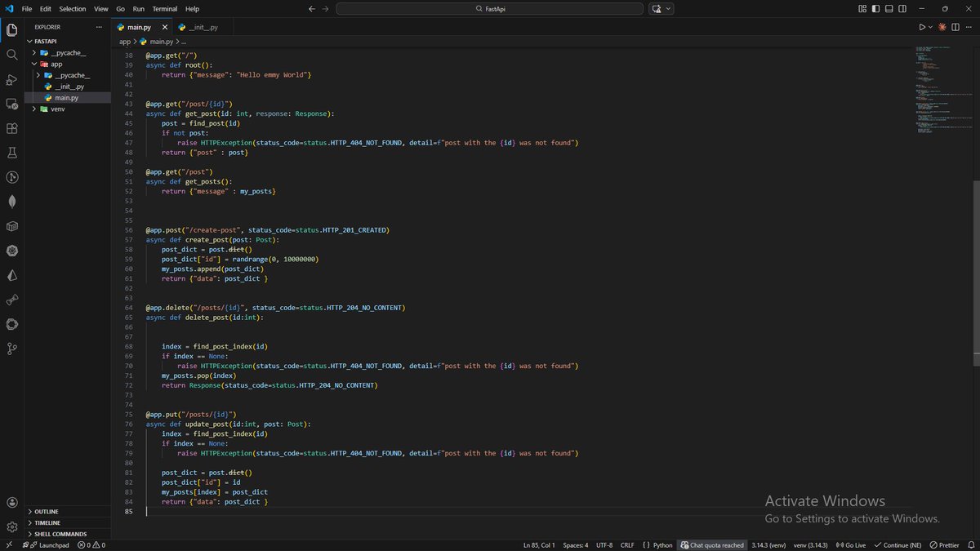Open the Extensions view icon
Image resolution: width=980 pixels, height=551 pixels.
[11, 128]
